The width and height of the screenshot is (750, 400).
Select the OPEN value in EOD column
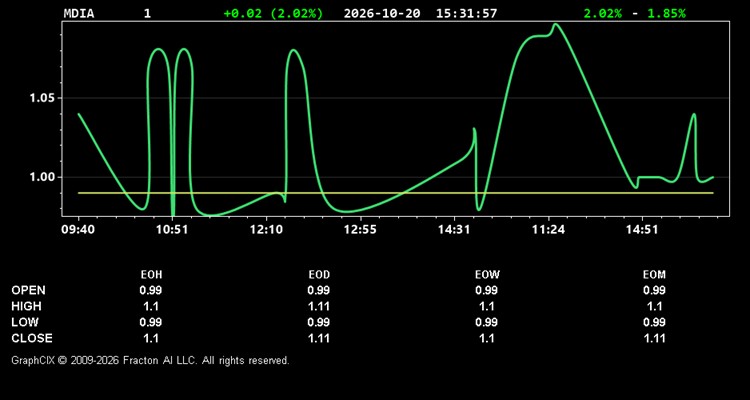[319, 290]
